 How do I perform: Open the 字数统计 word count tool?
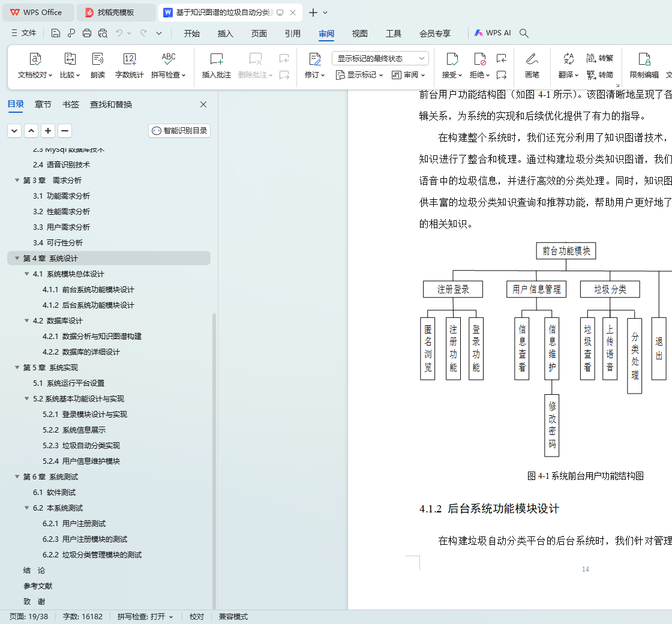tap(130, 65)
